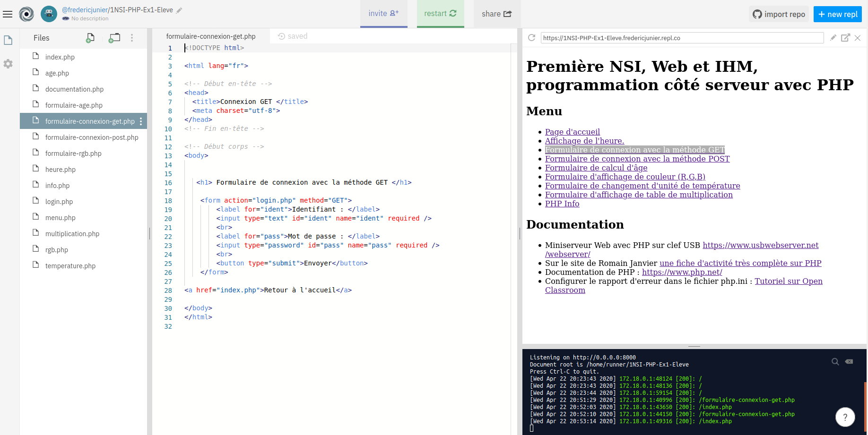Screen dimensions: 868x435
Task: Open the Files panel sidebar icon
Action: pos(8,41)
